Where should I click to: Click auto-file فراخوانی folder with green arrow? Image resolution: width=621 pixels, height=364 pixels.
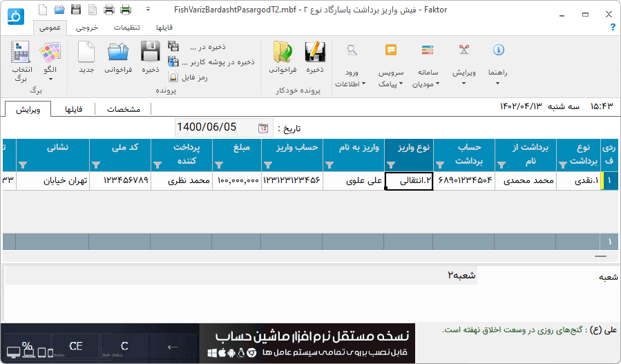point(283,57)
